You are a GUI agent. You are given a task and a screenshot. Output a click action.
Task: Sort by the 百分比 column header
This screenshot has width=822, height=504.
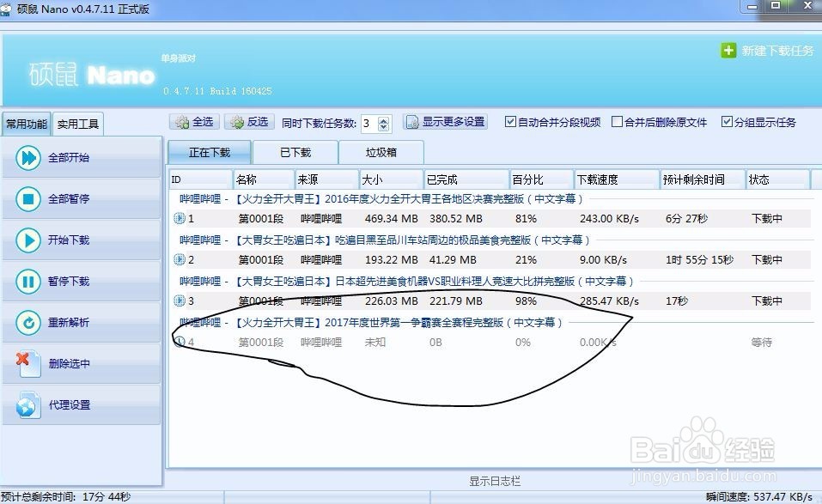pyautogui.click(x=541, y=179)
